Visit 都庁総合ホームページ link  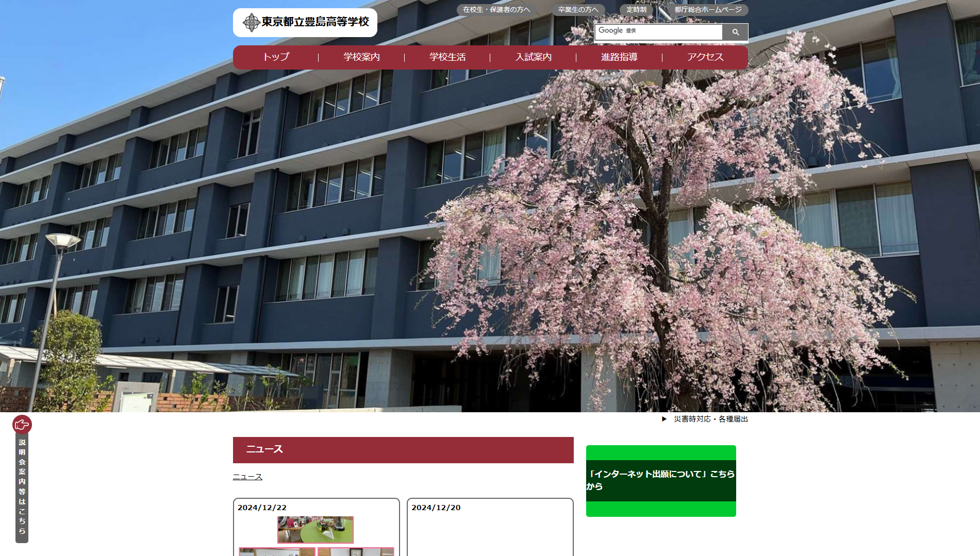[x=708, y=10]
